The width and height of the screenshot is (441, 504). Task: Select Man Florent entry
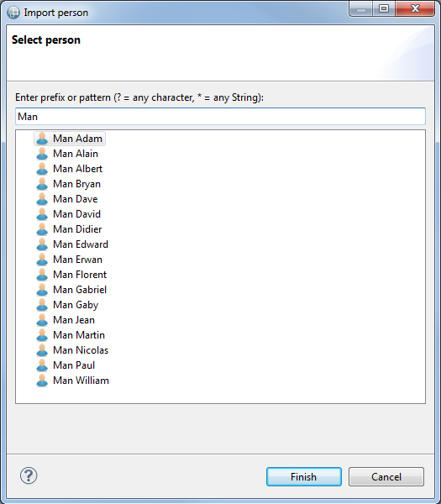80,275
